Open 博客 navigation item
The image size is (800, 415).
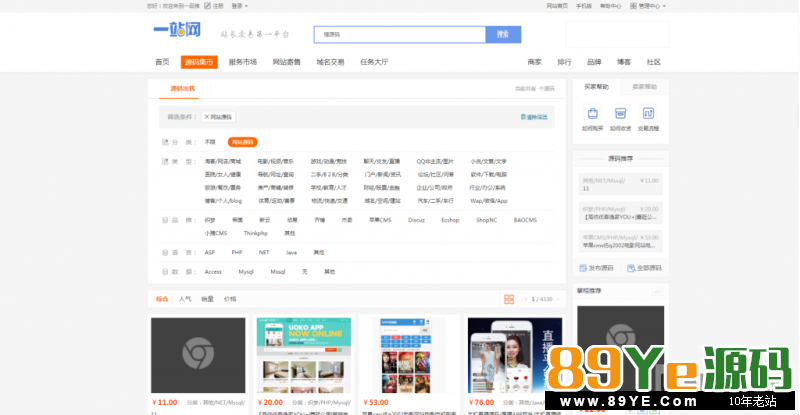click(624, 62)
